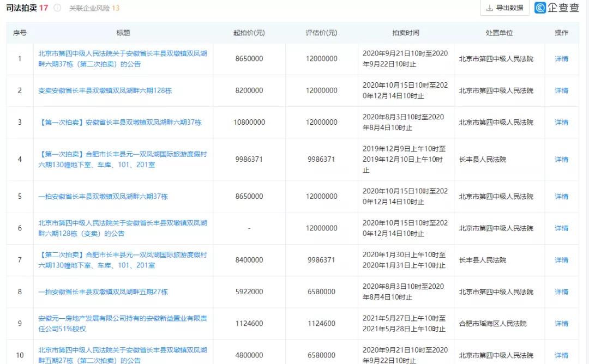Open 详情 for the 长丰县人民法院 row 4
The height and width of the screenshot is (364, 589).
tap(561, 159)
